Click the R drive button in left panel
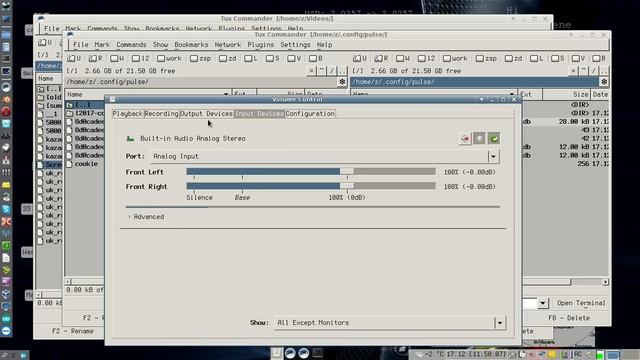640x360 pixels. [96, 58]
